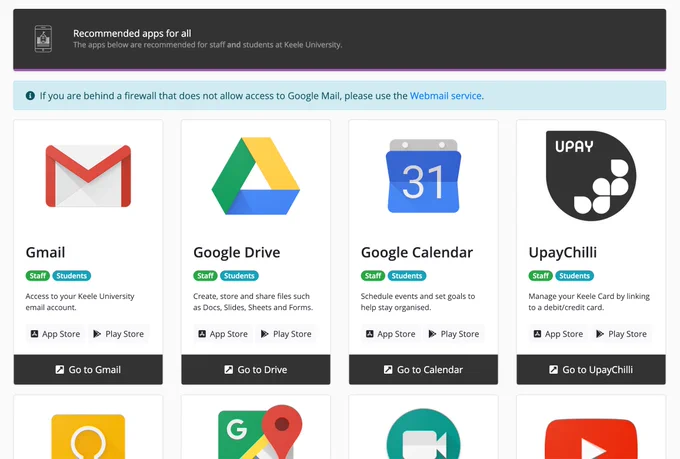The width and height of the screenshot is (680, 459).
Task: Open App Store link for Google Calendar
Action: 390,334
